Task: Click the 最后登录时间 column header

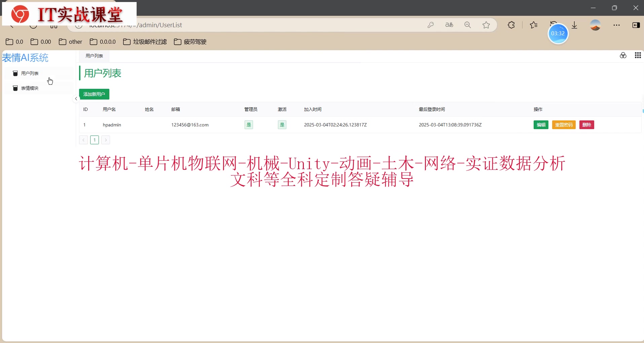Action: 432,109
